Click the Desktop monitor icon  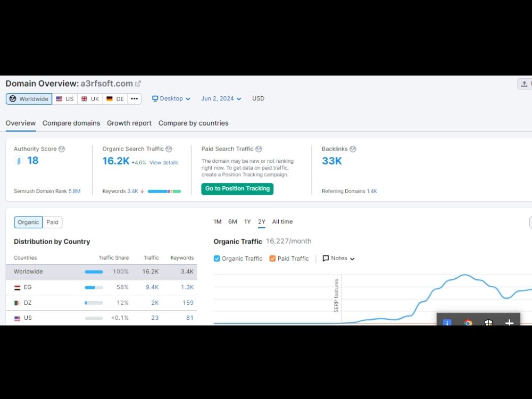point(155,98)
